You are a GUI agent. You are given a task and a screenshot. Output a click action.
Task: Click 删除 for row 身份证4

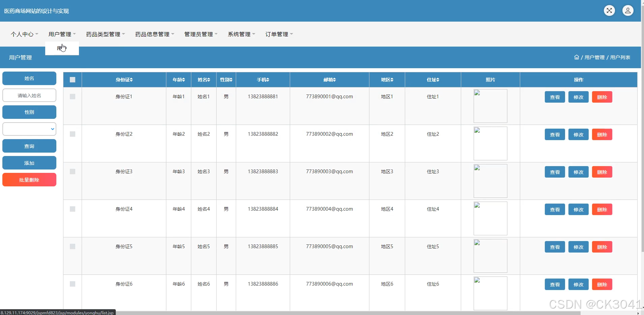602,209
